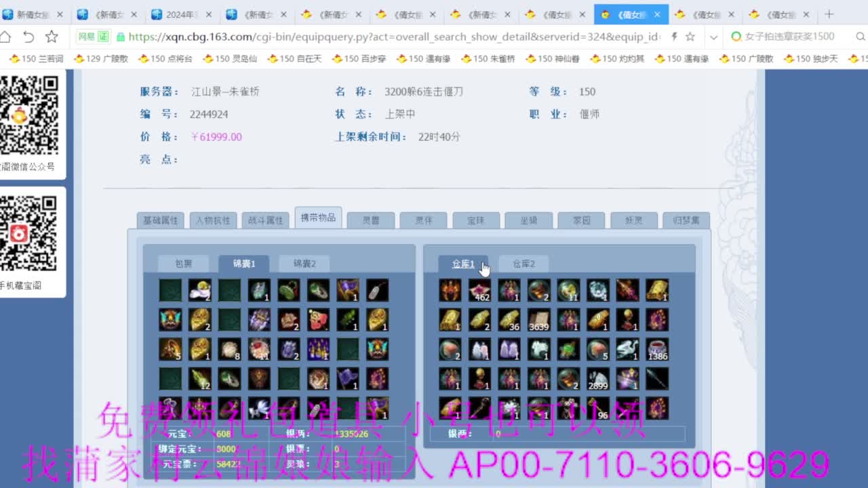Select the gold ingot stack of 36

509,320
